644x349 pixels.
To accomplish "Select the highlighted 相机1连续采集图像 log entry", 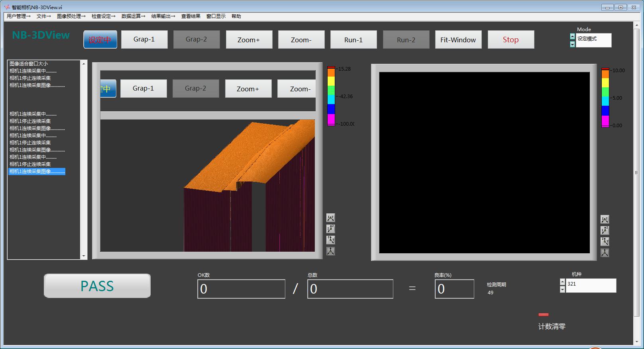I will (37, 172).
